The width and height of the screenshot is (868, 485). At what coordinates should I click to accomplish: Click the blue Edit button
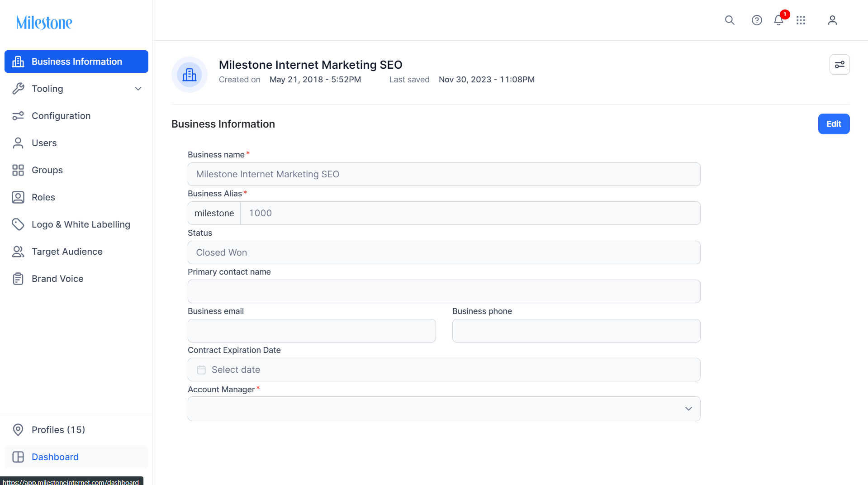coord(834,124)
